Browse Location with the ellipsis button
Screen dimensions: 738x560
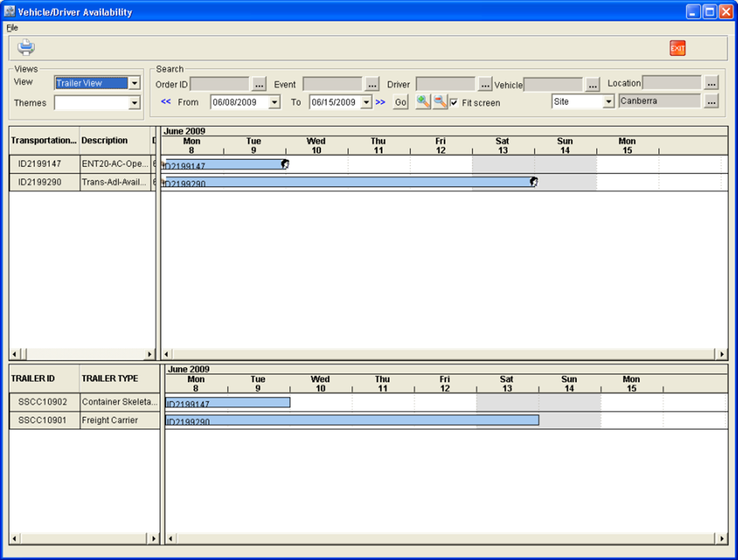711,83
